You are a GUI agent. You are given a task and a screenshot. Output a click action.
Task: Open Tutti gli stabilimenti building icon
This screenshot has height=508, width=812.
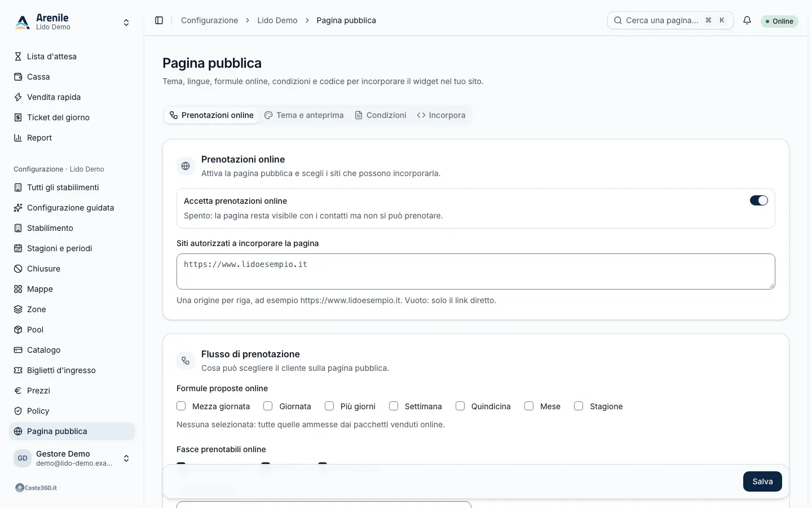[x=18, y=187]
